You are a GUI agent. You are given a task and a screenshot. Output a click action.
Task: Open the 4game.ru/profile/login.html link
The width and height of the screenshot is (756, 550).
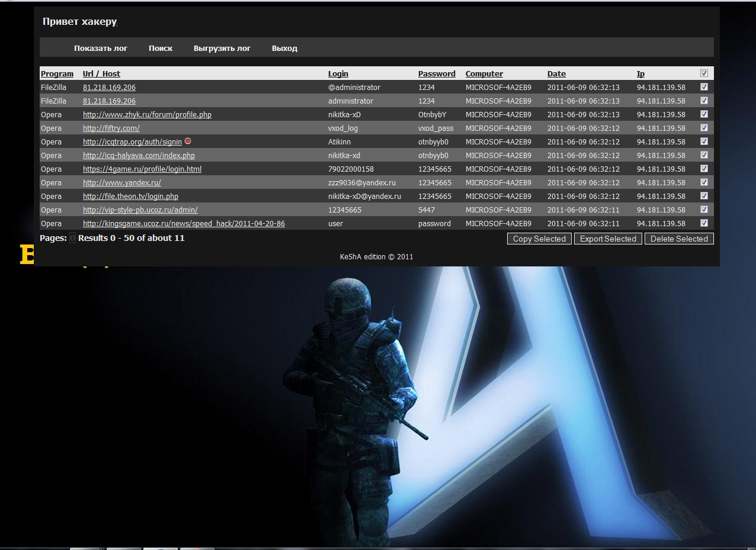pos(142,169)
